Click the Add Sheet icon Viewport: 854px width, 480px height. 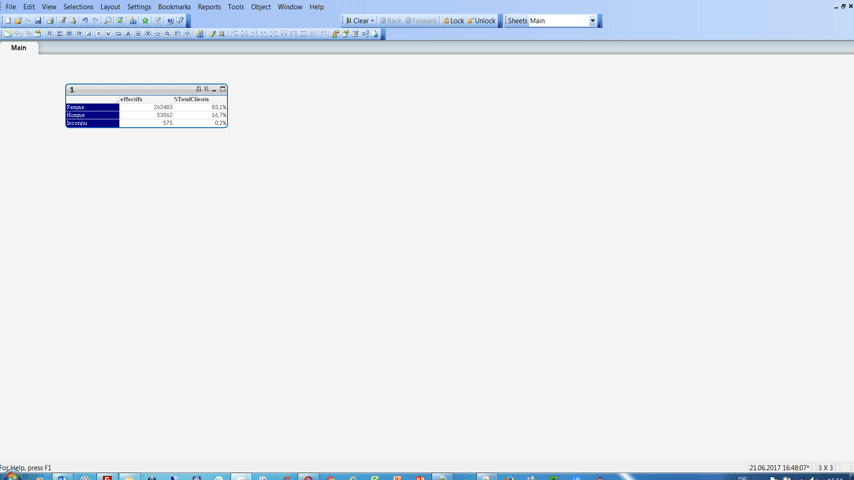tap(8, 34)
